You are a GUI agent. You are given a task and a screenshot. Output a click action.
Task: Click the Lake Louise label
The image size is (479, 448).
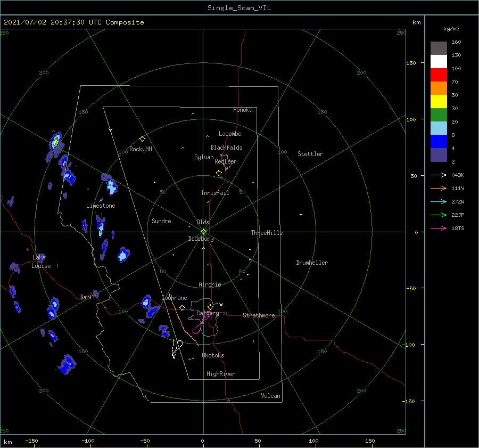(41, 262)
